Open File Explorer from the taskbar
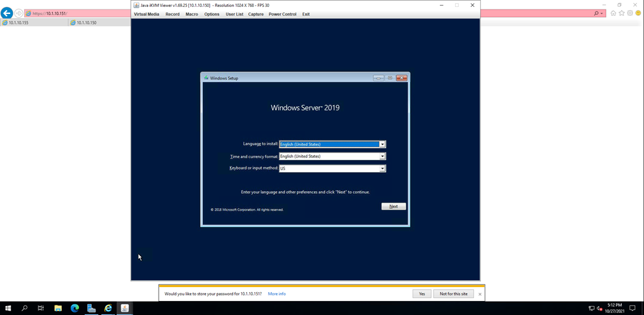644x315 pixels. [x=58, y=308]
